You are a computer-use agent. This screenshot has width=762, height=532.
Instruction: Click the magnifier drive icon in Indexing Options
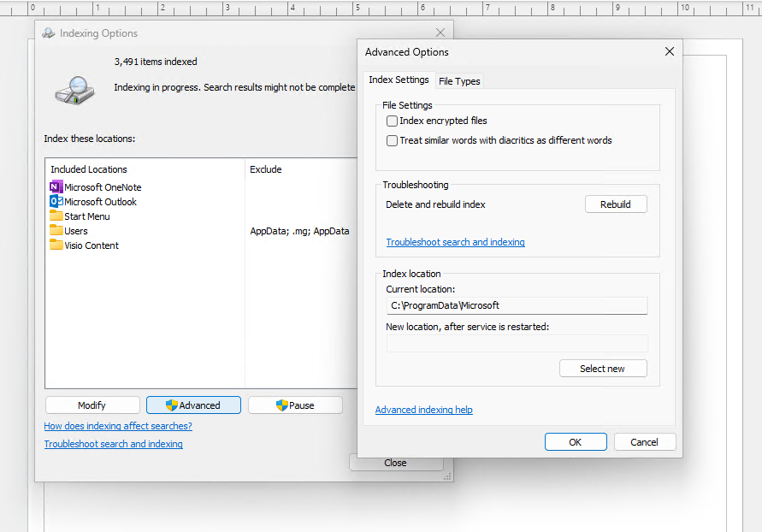click(75, 91)
